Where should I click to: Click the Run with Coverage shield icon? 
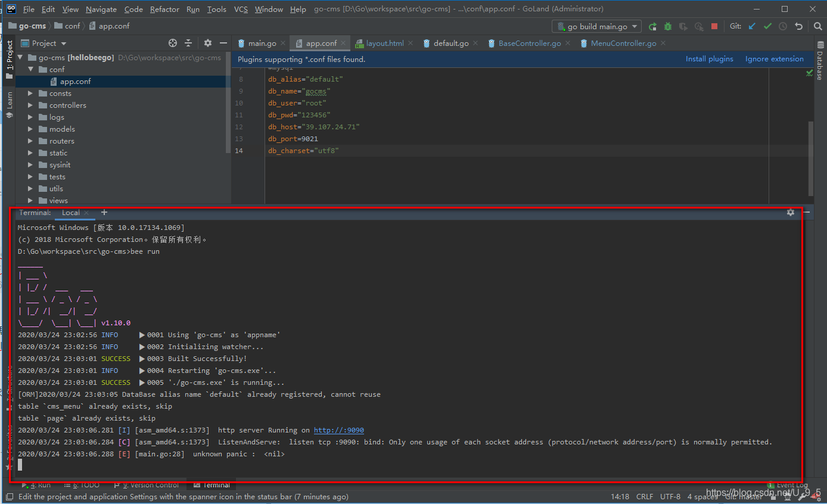click(x=683, y=26)
